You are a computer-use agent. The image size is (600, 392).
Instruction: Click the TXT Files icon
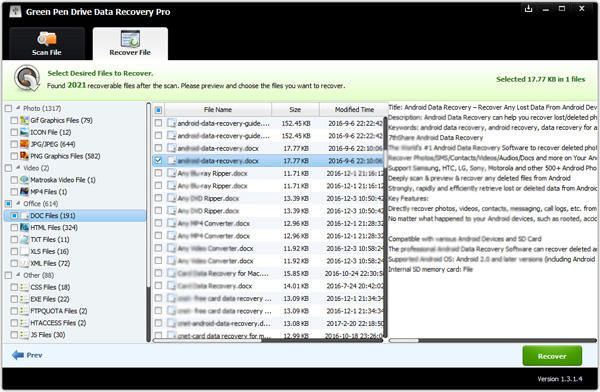point(24,239)
